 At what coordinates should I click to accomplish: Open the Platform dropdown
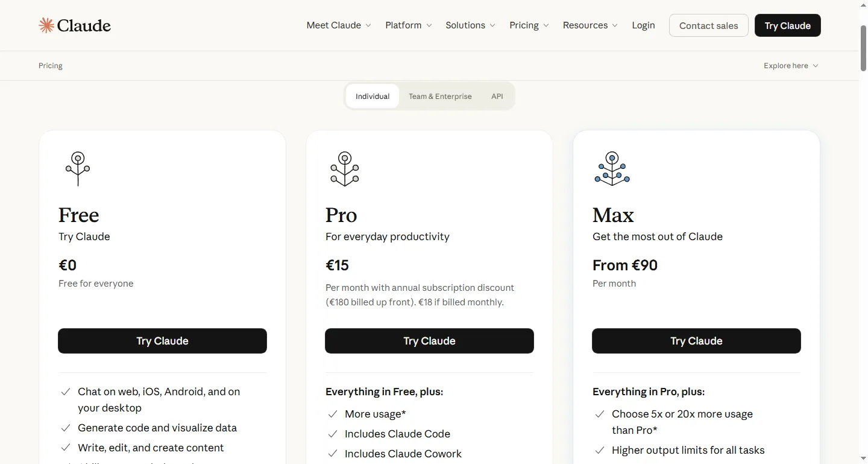[409, 25]
